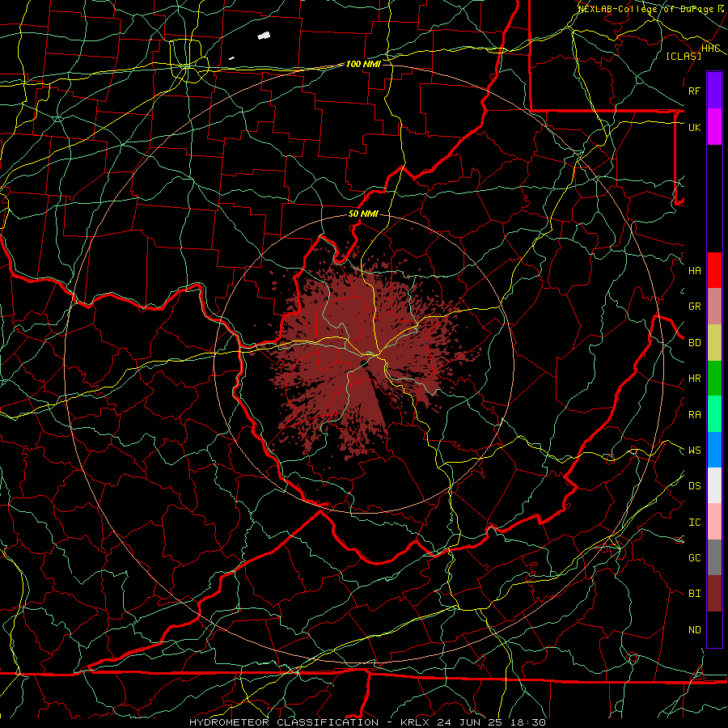Click the RF purple legend color swatch
728x728 pixels.
714,91
